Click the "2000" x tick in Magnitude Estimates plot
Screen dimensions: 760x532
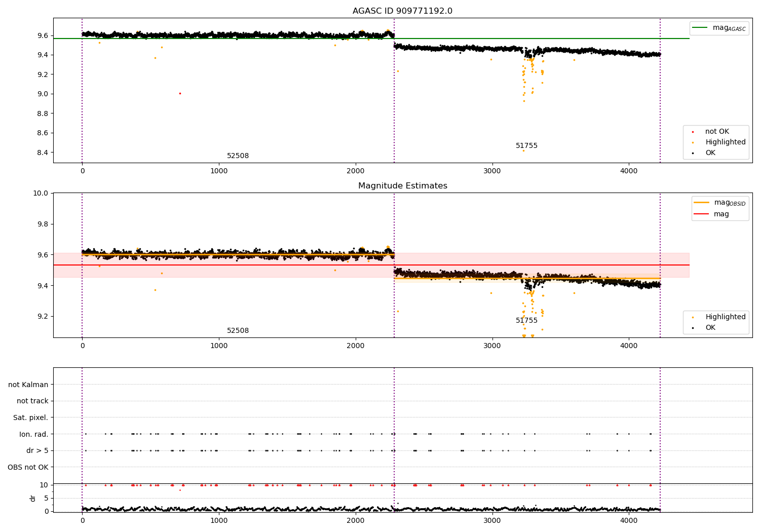(x=356, y=346)
